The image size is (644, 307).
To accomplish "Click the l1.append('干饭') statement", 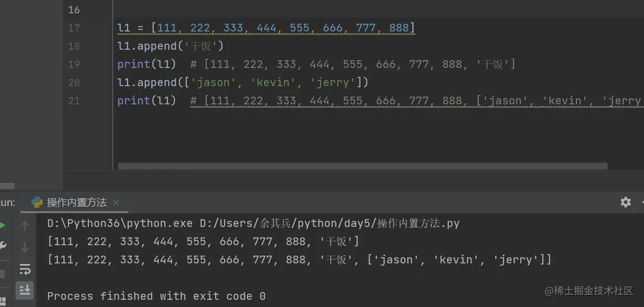I will click(x=170, y=46).
